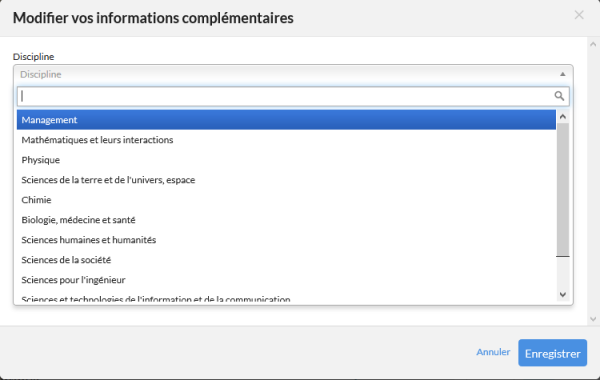
Task: Close the dialog with the X icon
Action: point(579,15)
